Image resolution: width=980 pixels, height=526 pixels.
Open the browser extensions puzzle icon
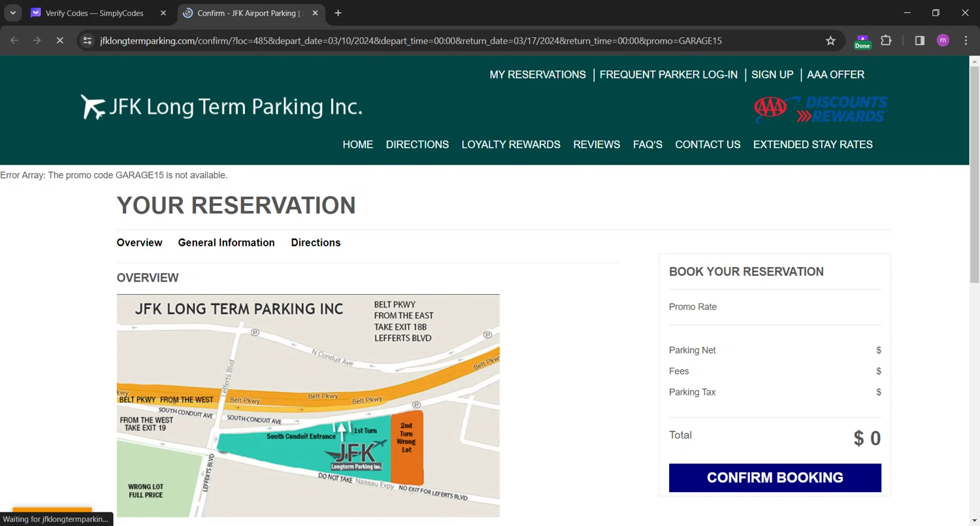tap(886, 41)
